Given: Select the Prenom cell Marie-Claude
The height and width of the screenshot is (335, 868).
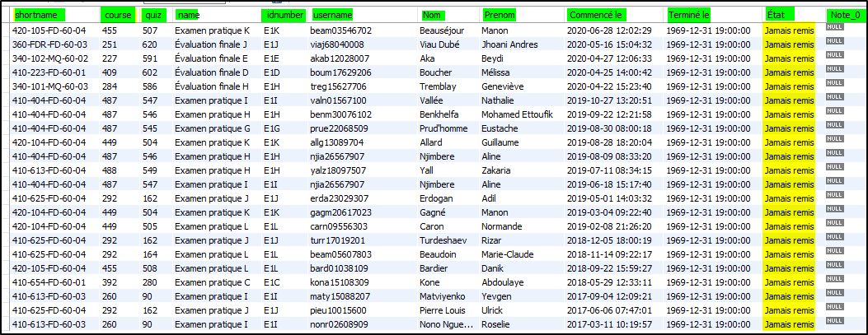Looking at the screenshot, I should [509, 254].
